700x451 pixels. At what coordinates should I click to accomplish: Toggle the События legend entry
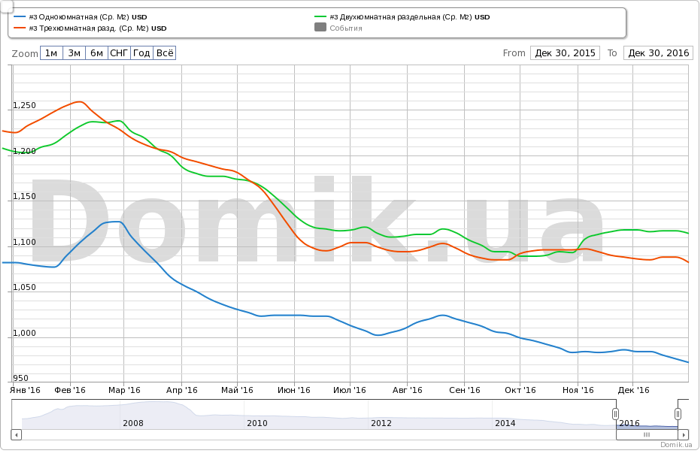pos(338,28)
